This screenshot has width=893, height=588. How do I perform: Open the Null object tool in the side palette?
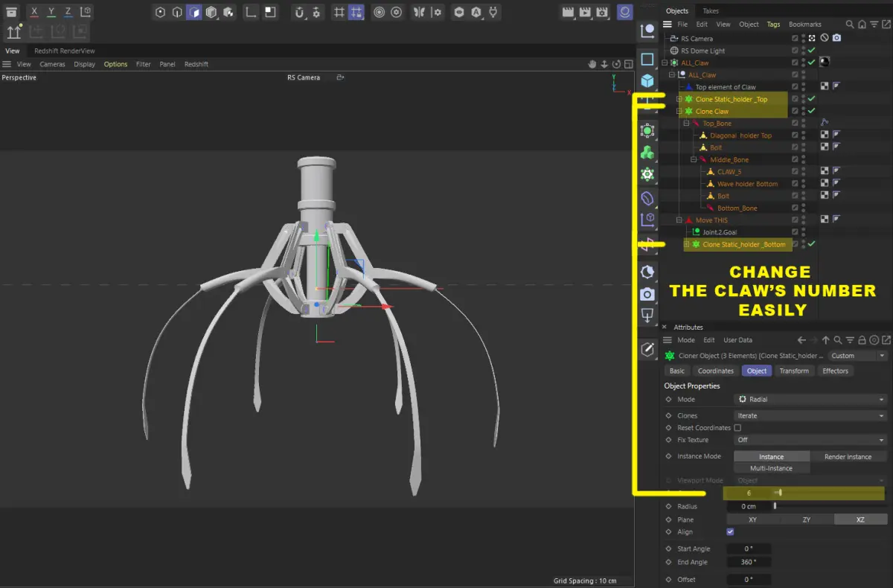pos(647,31)
